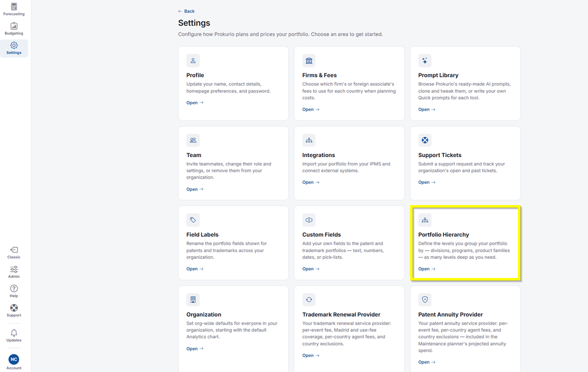Open Forecasting from the sidebar
This screenshot has height=372, width=588.
(x=14, y=9)
